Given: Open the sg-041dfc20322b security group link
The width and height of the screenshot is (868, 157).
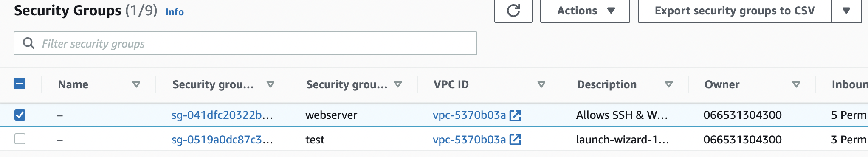Looking at the screenshot, I should coord(222,115).
